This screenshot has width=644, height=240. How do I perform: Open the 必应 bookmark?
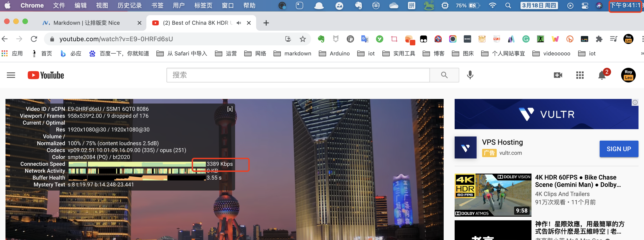coord(71,54)
